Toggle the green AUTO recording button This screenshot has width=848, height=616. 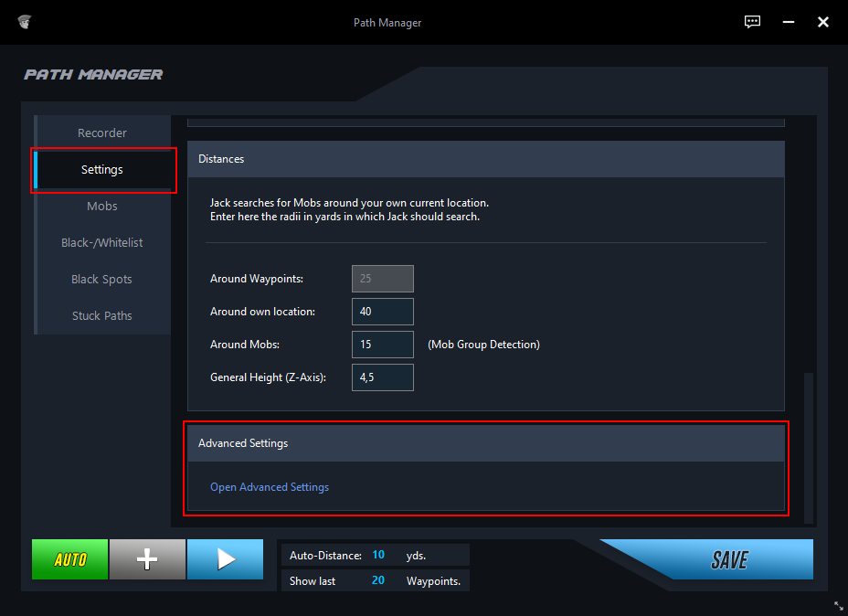(x=70, y=559)
